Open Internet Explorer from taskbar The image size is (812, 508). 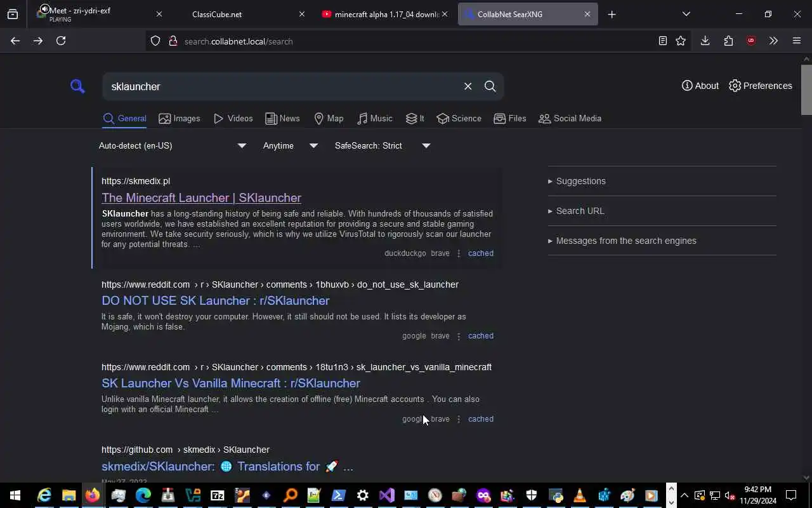pyautogui.click(x=44, y=495)
